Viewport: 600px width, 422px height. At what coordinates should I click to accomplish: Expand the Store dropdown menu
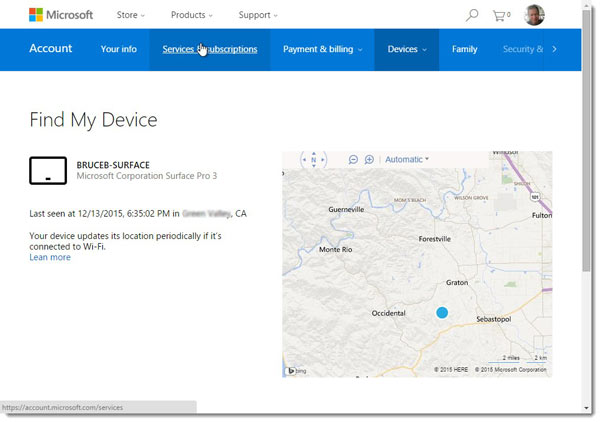point(130,15)
